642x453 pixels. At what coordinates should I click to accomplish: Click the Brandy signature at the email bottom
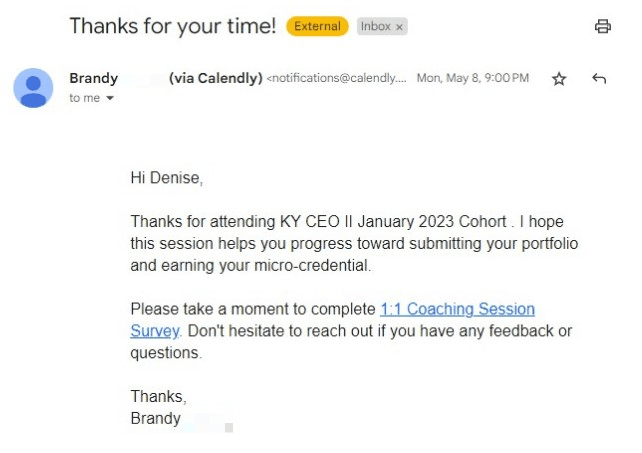[x=156, y=419]
